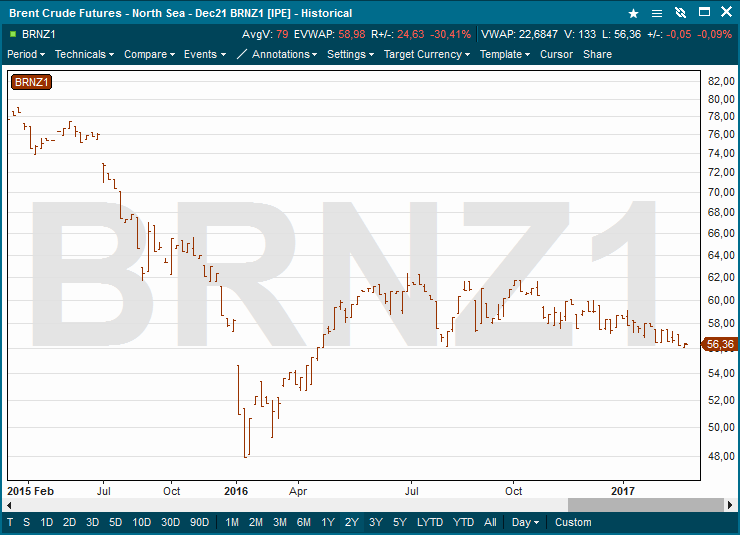Switch to 1D time range
This screenshot has height=535, width=740.
[46, 522]
